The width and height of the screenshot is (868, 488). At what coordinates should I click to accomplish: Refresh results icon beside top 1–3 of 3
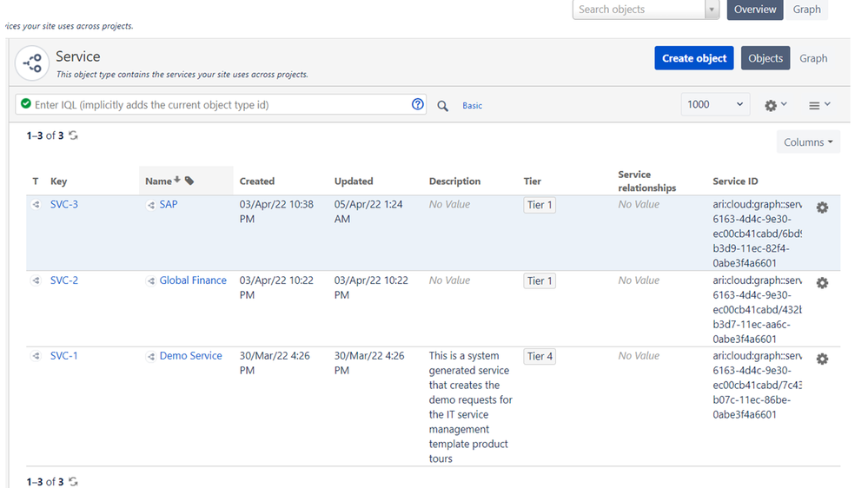coord(73,135)
